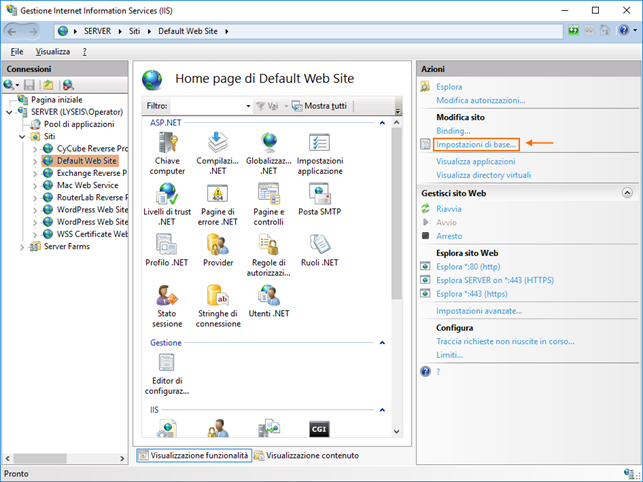643x482 pixels.
Task: Open Stringhe di connessione feature
Action: [218, 306]
